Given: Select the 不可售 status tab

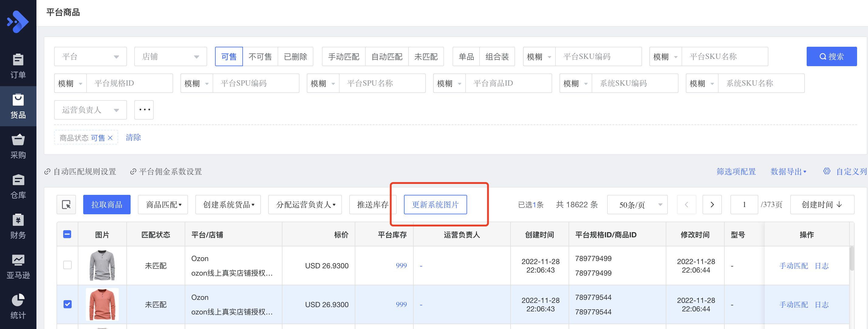Looking at the screenshot, I should click(x=260, y=56).
